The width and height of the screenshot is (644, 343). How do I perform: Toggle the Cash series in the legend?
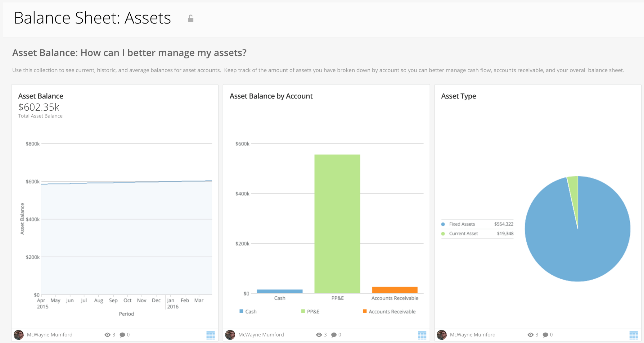(248, 311)
